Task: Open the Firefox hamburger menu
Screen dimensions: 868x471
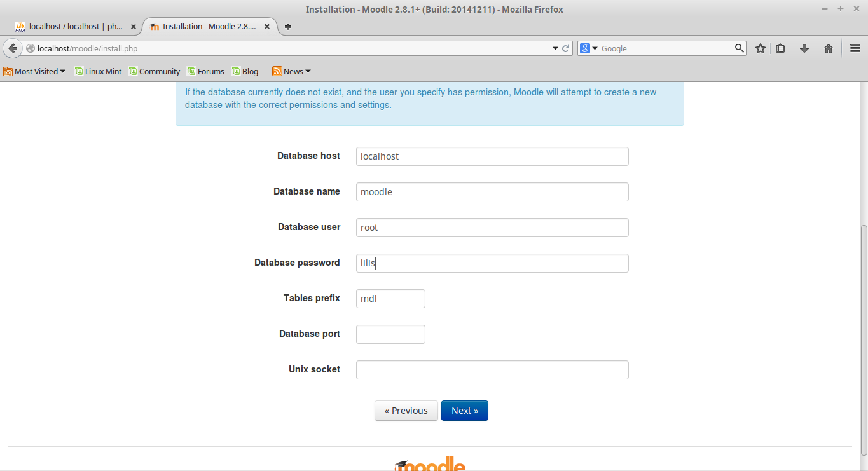Action: coord(855,48)
